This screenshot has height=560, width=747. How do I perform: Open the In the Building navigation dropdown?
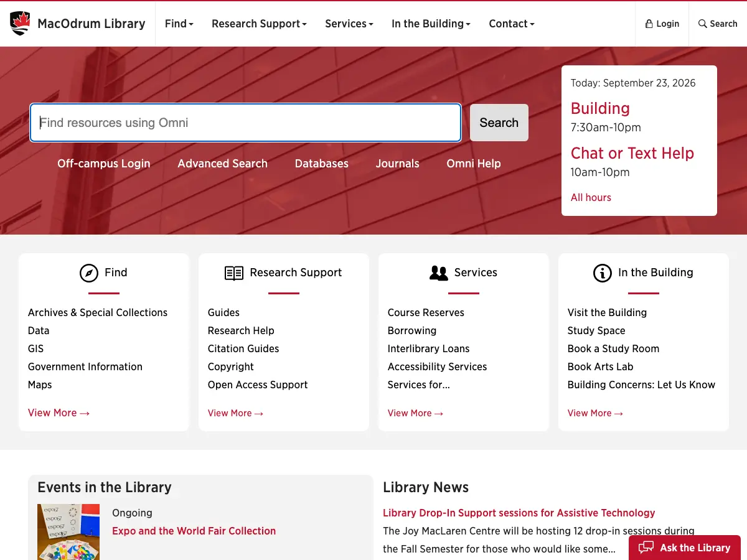(x=431, y=24)
